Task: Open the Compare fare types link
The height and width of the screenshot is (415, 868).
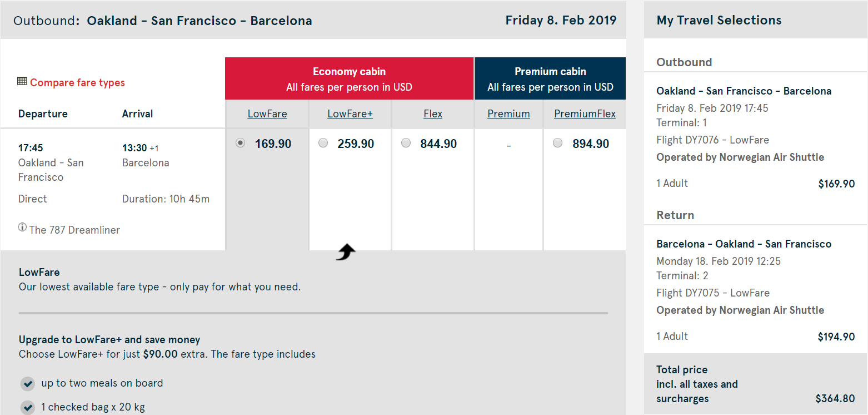Action: pos(77,83)
